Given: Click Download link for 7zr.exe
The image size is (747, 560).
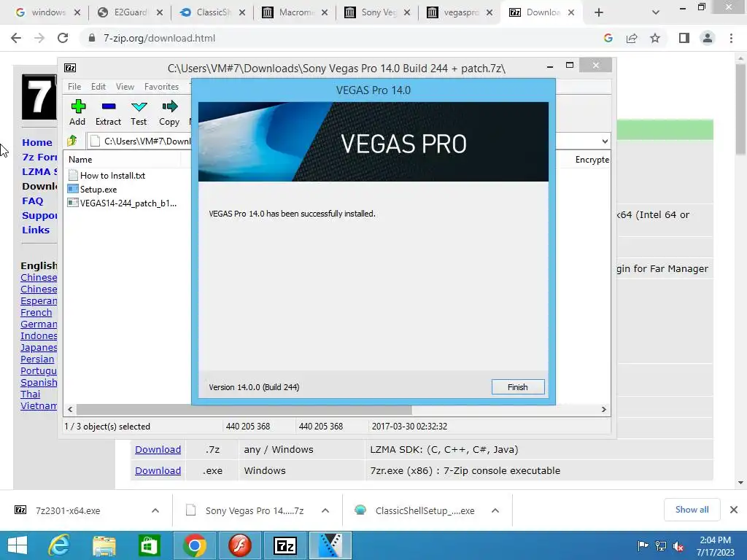Looking at the screenshot, I should click(x=158, y=470).
